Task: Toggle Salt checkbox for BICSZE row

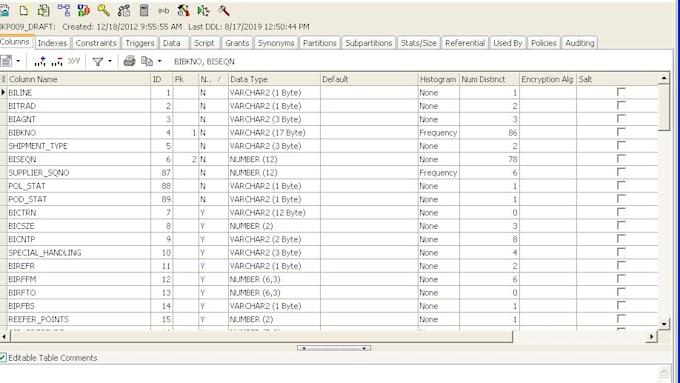Action: pyautogui.click(x=621, y=226)
